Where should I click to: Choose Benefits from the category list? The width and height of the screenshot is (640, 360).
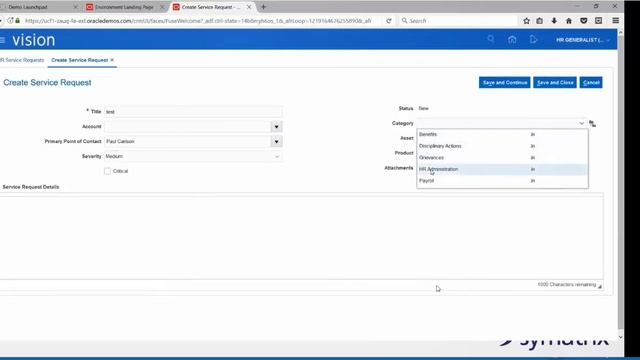point(502,134)
